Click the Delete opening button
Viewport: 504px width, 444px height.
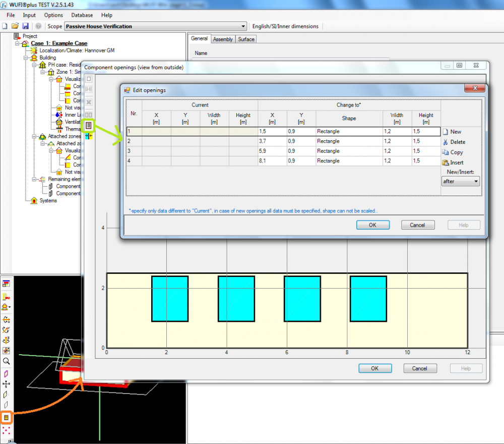(x=454, y=142)
